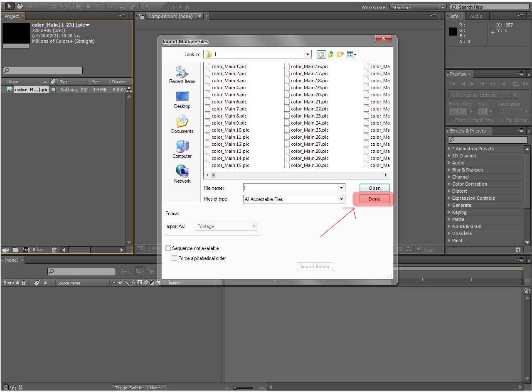Enable Full Screen preview checkbox
Image resolution: width=532 pixels, height=392 pixels.
pos(502,120)
